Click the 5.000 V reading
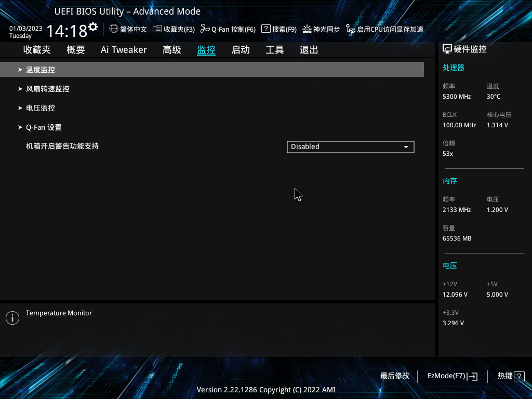532x399 pixels. click(497, 295)
